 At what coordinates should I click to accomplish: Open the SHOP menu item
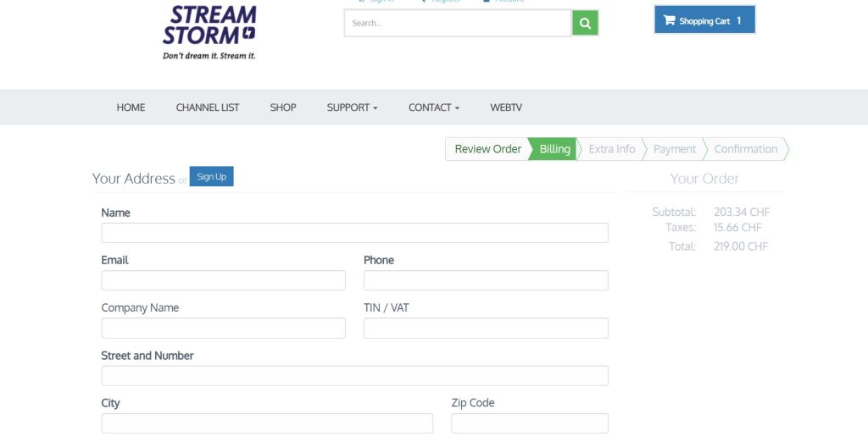[x=283, y=108]
